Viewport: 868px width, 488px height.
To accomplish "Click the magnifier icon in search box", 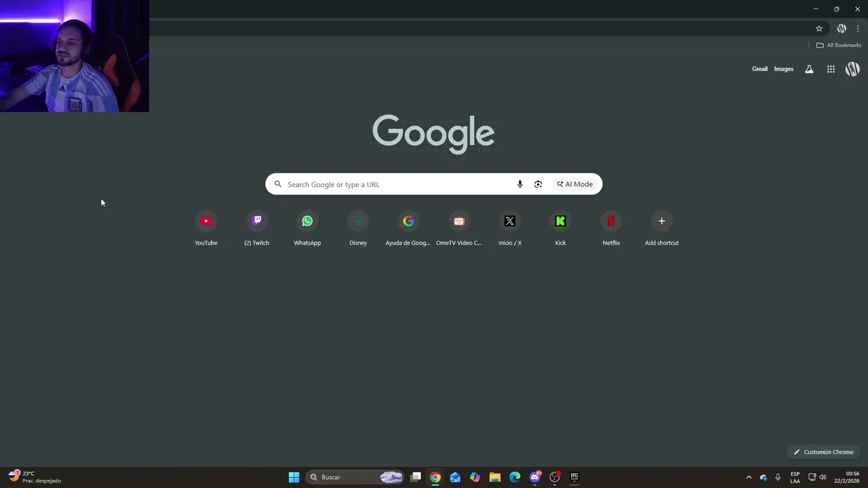I will [278, 184].
